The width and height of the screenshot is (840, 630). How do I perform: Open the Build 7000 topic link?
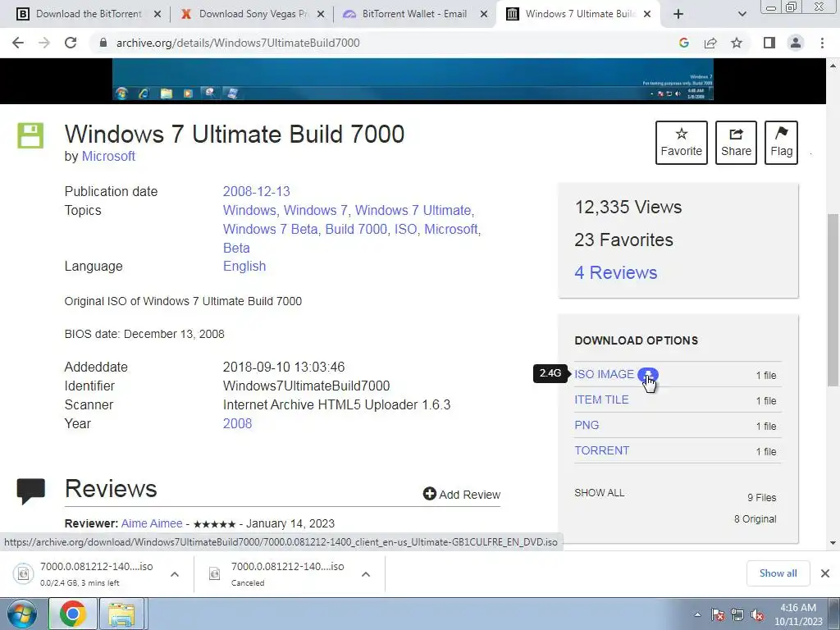point(356,230)
